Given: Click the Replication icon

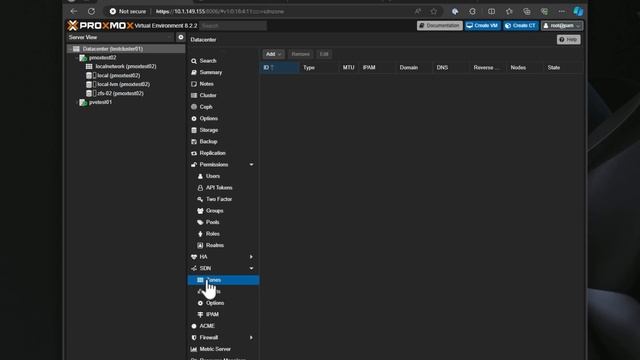Looking at the screenshot, I should point(194,153).
